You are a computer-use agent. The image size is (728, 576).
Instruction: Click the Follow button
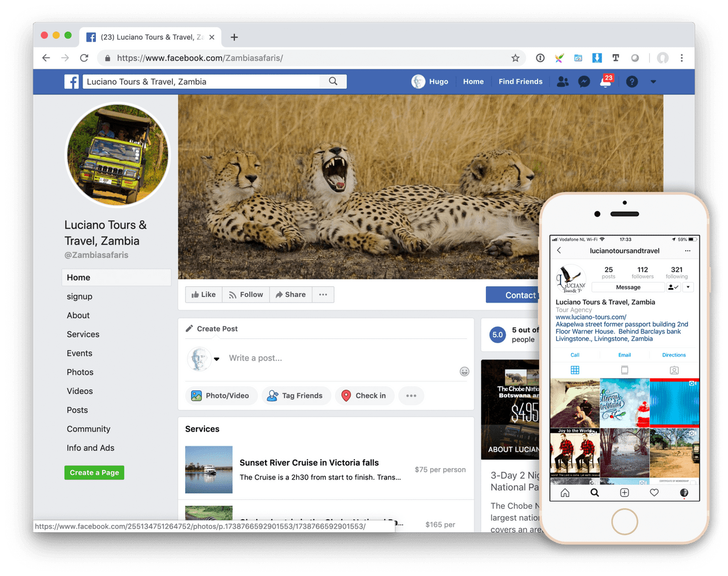point(246,295)
